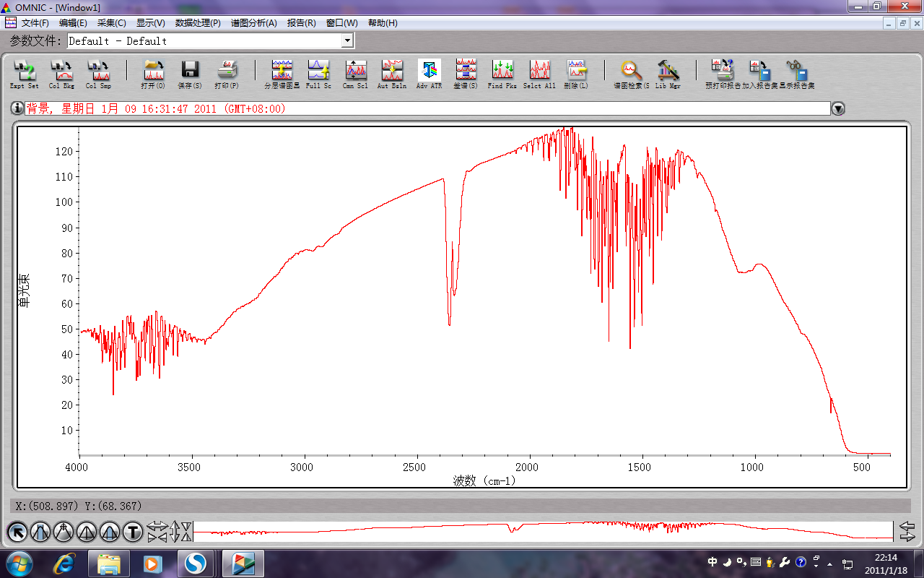Save the spectrum with 保存(S)

tap(190, 74)
